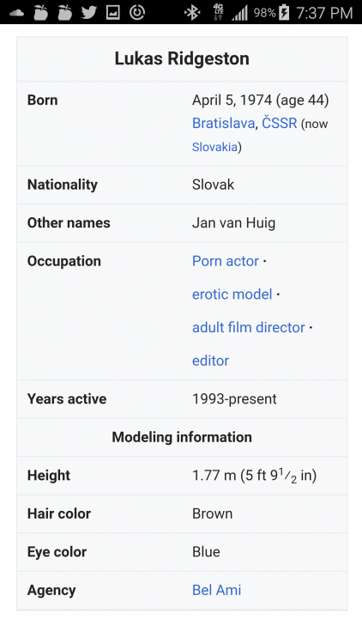Image resolution: width=362 pixels, height=644 pixels.
Task: Open the adult film director link
Action: 248,328
